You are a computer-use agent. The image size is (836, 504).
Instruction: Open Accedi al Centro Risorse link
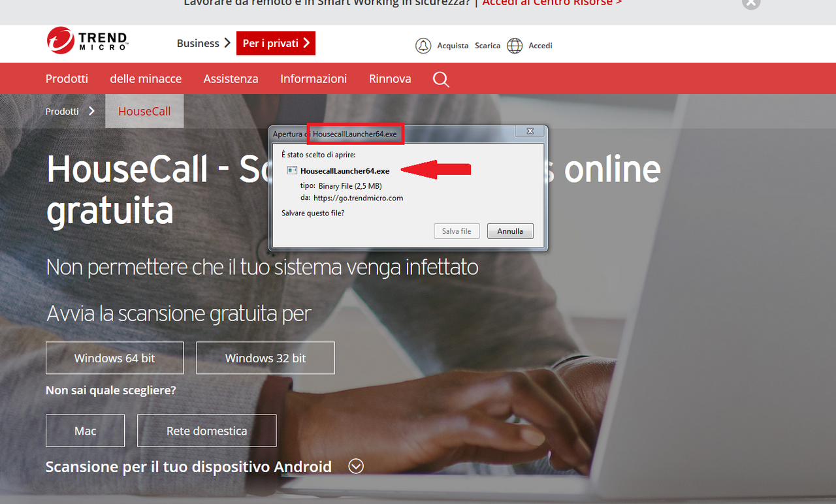coord(553,3)
